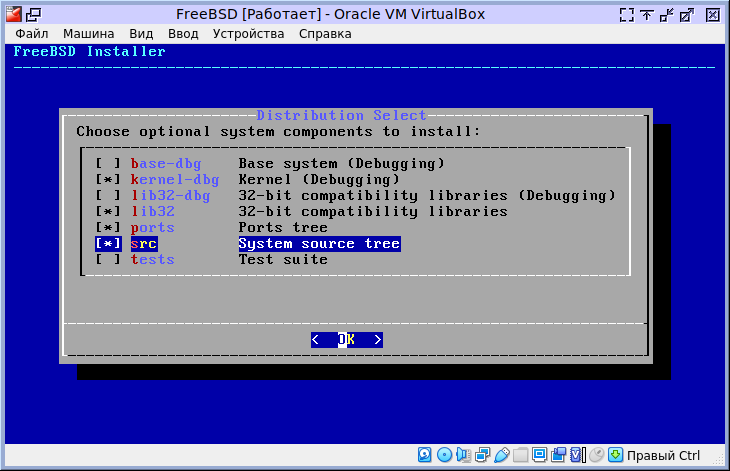730x471 pixels.
Task: Toggle the highlighted src checkbox
Action: coord(108,243)
